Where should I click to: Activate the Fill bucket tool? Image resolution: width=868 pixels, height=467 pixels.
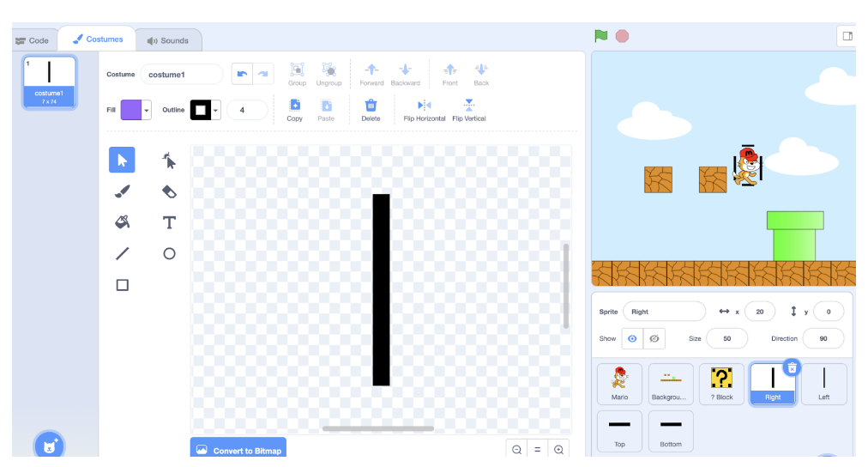point(122,222)
